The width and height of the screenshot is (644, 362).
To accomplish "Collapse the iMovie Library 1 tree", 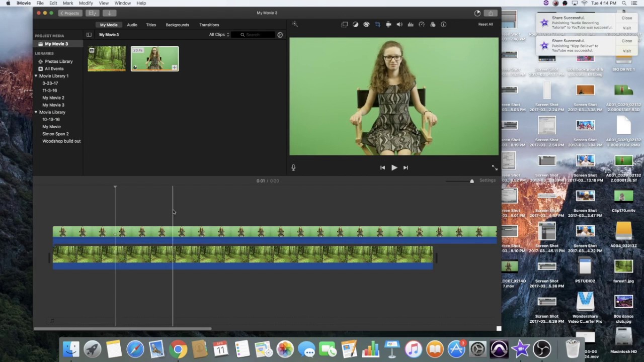I will coord(36,76).
